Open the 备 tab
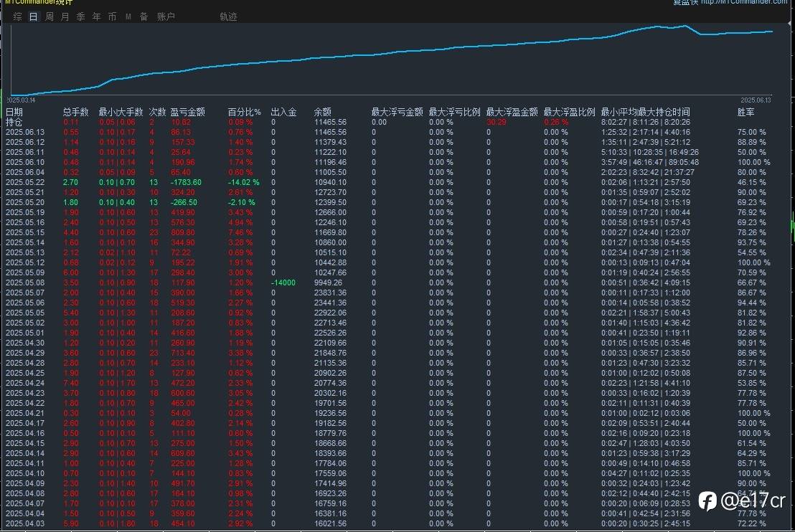 point(144,16)
